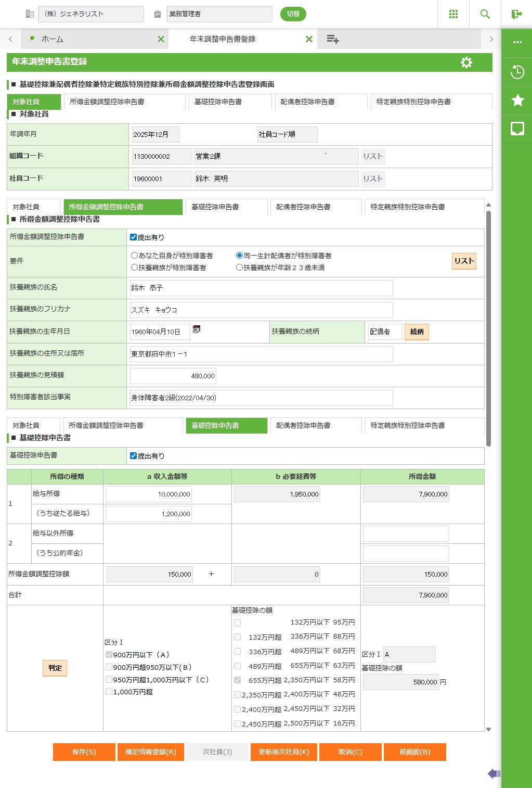The width and height of the screenshot is (532, 788).
Task: Switch to 配偶者控除申告書 tab at top
Action: pos(307,102)
